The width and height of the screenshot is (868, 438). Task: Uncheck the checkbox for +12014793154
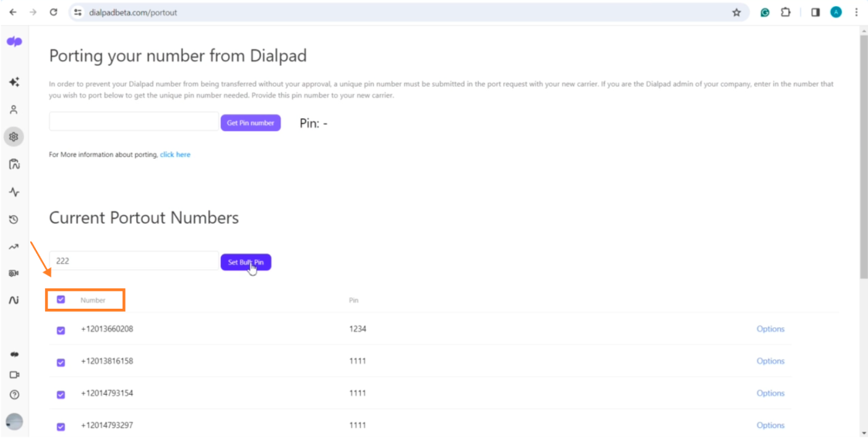[61, 395]
